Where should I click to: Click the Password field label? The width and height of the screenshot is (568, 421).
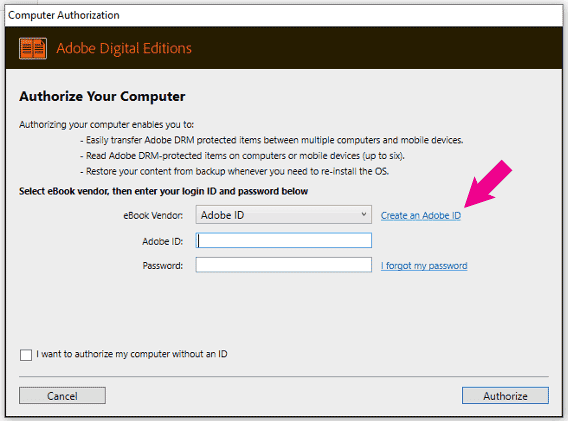tap(163, 266)
